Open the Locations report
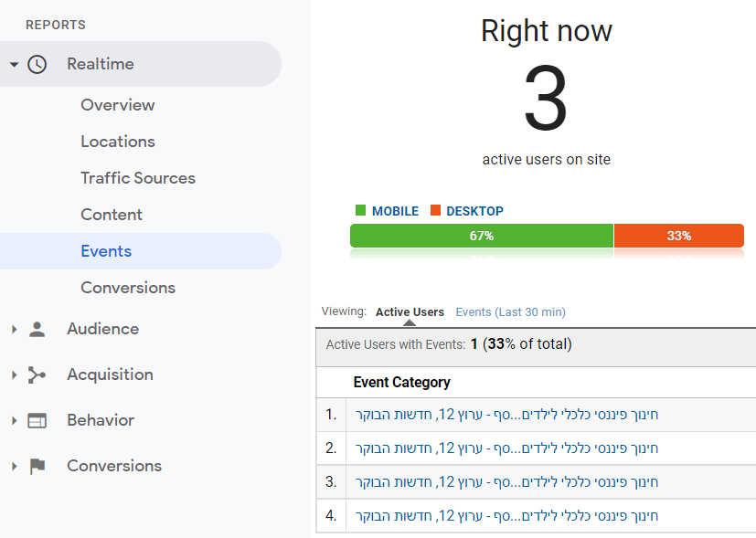This screenshot has width=756, height=538. click(118, 142)
